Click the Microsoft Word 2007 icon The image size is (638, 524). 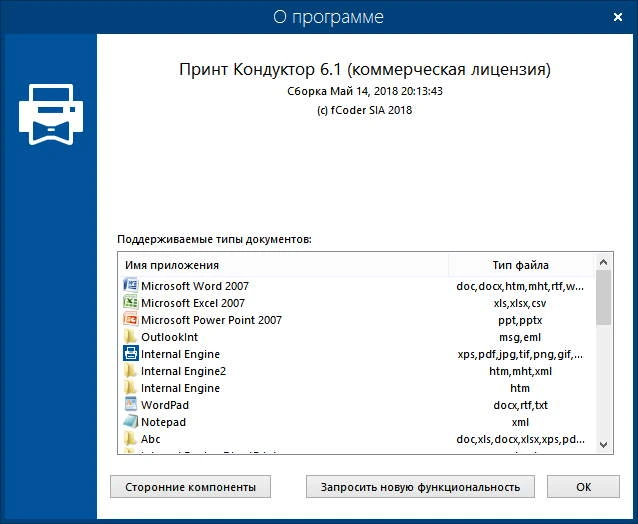point(130,285)
